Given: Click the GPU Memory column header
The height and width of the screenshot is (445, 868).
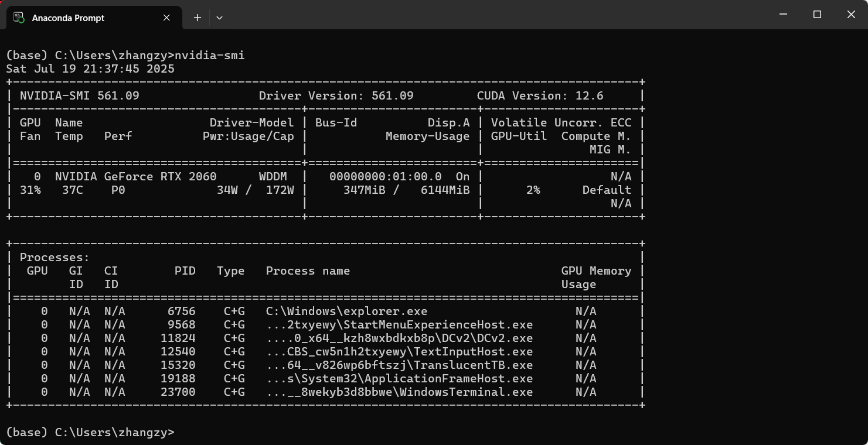Looking at the screenshot, I should click(x=597, y=271).
